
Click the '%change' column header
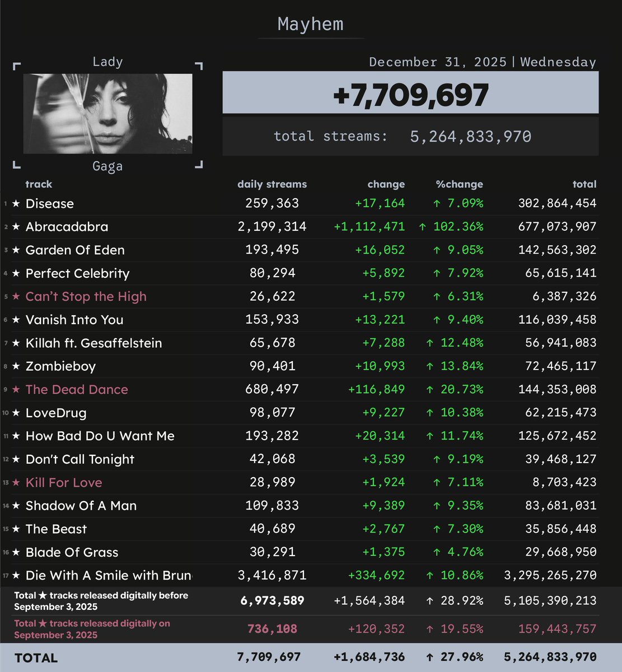click(x=460, y=184)
